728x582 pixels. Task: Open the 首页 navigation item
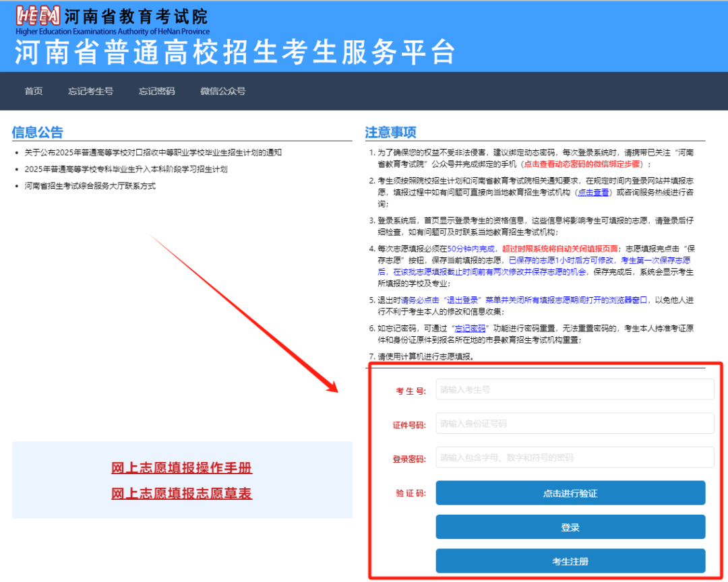[34, 91]
